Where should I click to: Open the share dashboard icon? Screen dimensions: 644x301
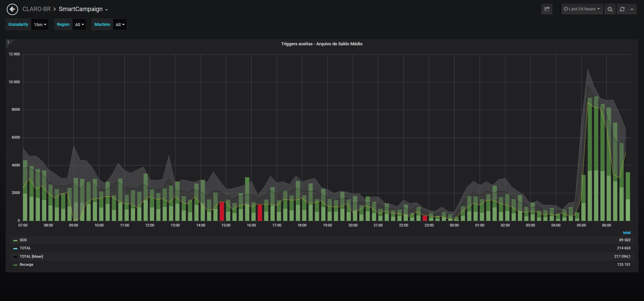pos(547,9)
